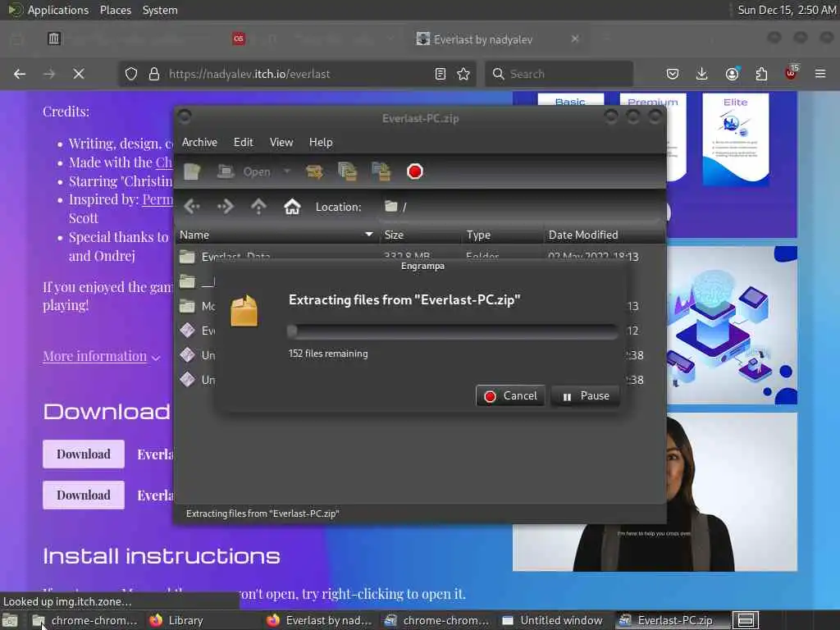Click the workspace switcher in taskbar
The image size is (840, 630).
click(745, 621)
